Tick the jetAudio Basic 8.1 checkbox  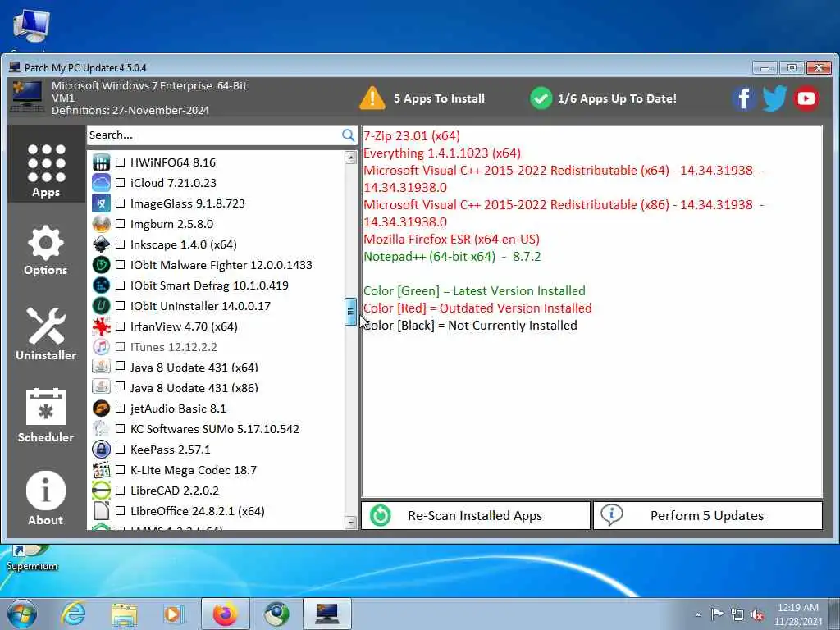[x=121, y=409]
